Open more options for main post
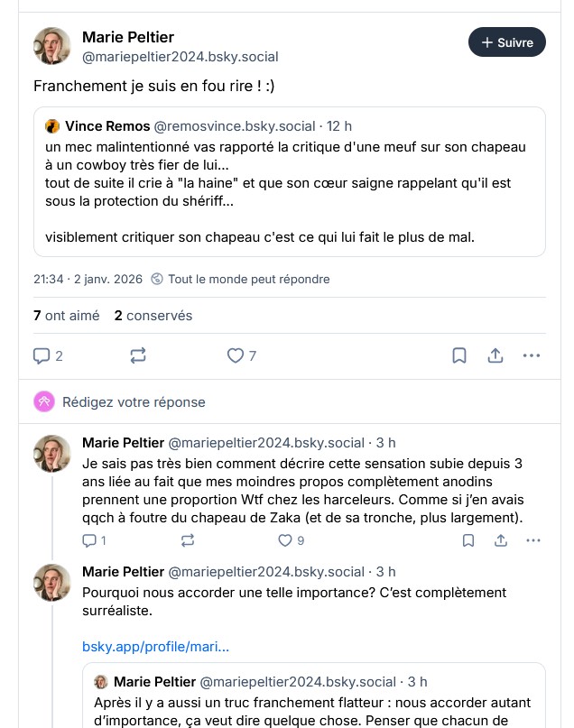 532,356
